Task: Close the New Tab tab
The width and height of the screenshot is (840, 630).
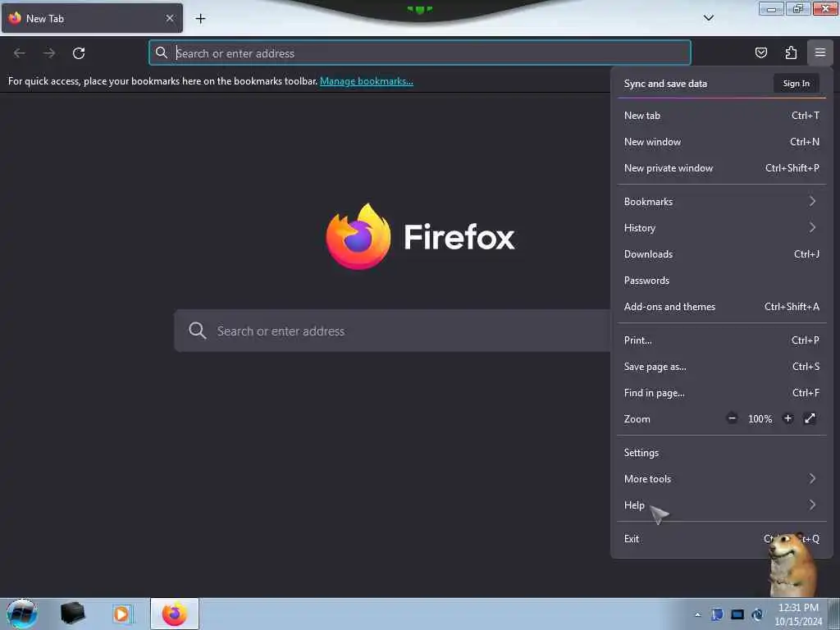Action: click(x=170, y=18)
